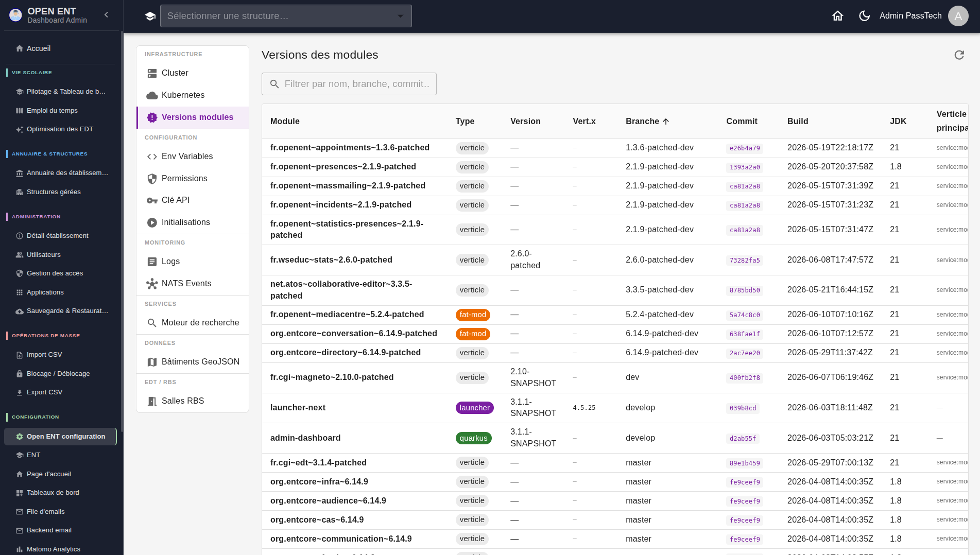Click the Logs list icon
The width and height of the screenshot is (980, 555).
click(152, 262)
